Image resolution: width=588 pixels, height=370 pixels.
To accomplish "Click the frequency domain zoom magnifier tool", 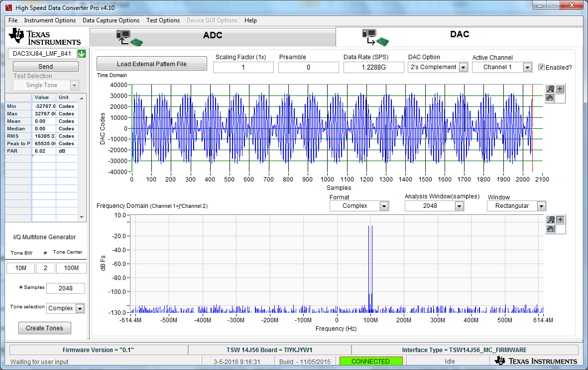I will [551, 219].
